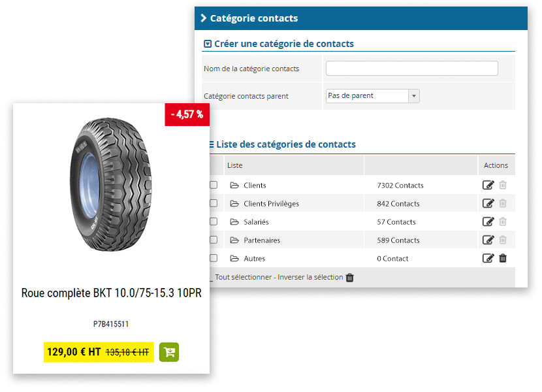Open the Catégorie contacts parent dropdown
The width and height of the screenshot is (542, 392).
point(373,96)
